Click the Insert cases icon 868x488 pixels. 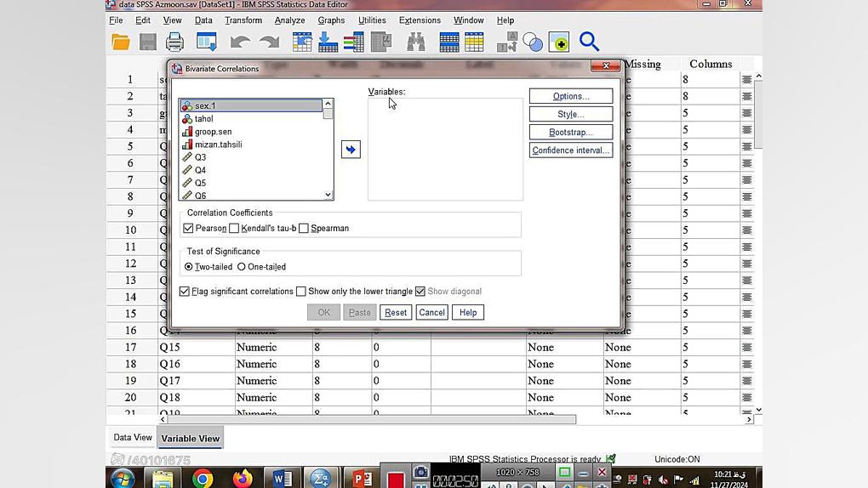tap(449, 42)
